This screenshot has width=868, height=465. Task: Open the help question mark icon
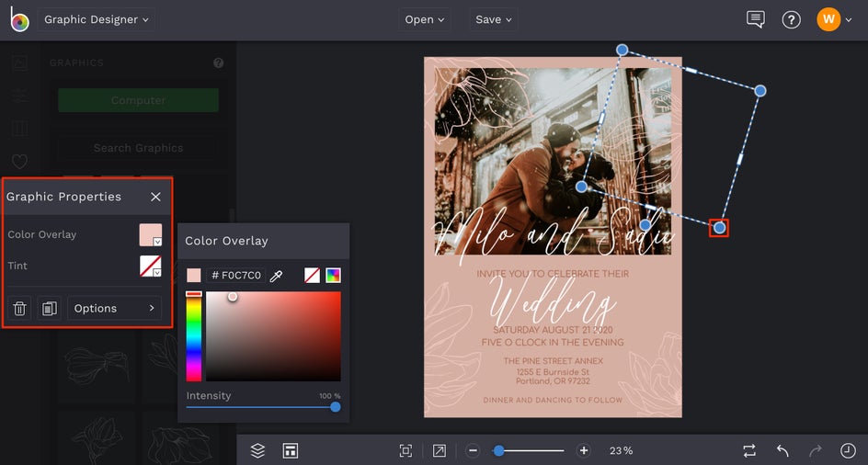click(791, 20)
